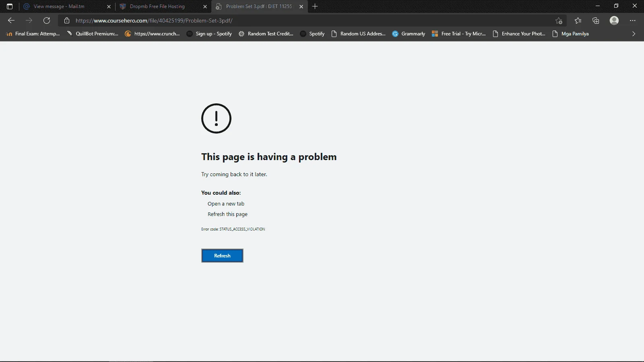
Task: Click the Refresh this page link
Action: coord(227,214)
